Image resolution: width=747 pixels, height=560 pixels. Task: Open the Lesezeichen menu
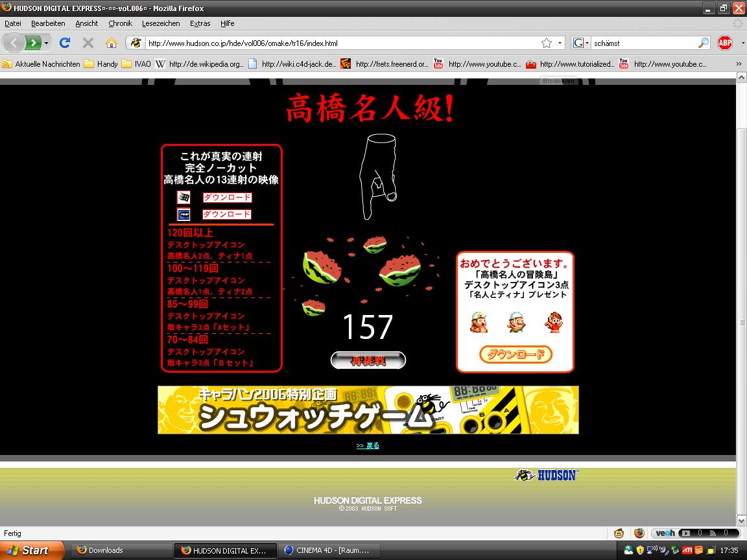[161, 23]
